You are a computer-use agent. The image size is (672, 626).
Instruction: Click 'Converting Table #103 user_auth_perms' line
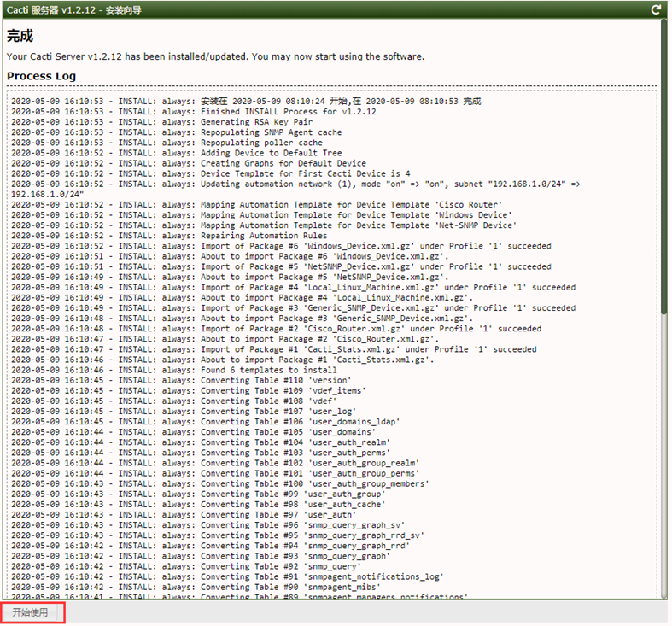click(x=201, y=453)
